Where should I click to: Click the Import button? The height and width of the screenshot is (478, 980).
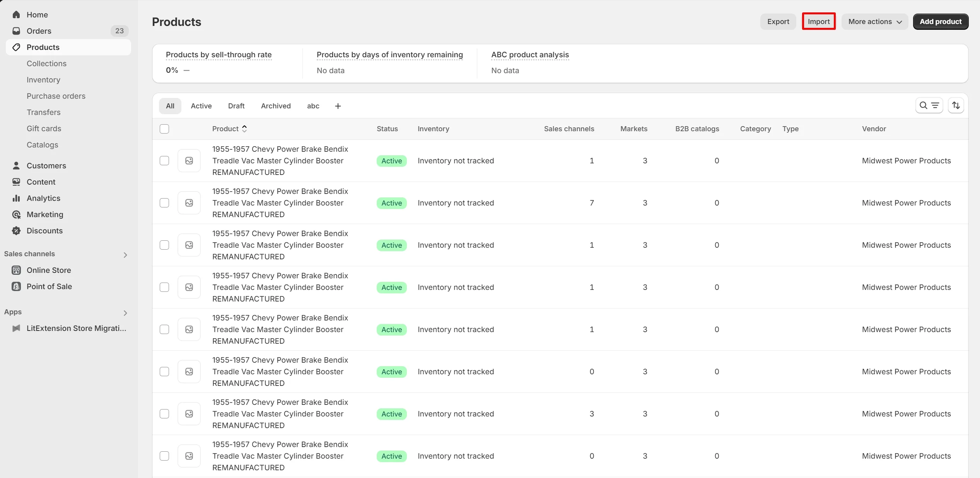click(819, 21)
